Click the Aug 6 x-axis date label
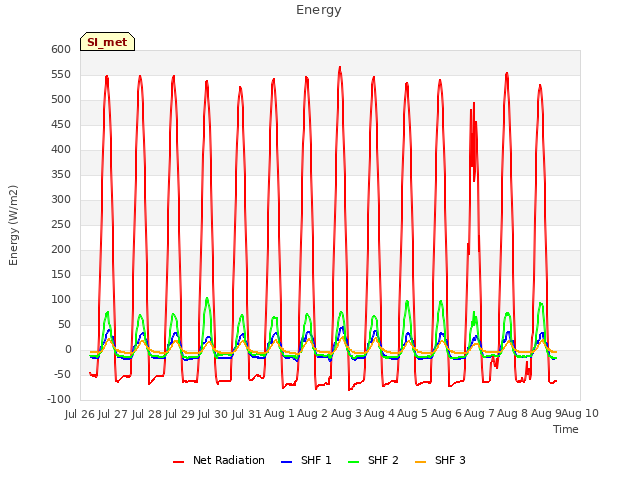 coord(446,414)
